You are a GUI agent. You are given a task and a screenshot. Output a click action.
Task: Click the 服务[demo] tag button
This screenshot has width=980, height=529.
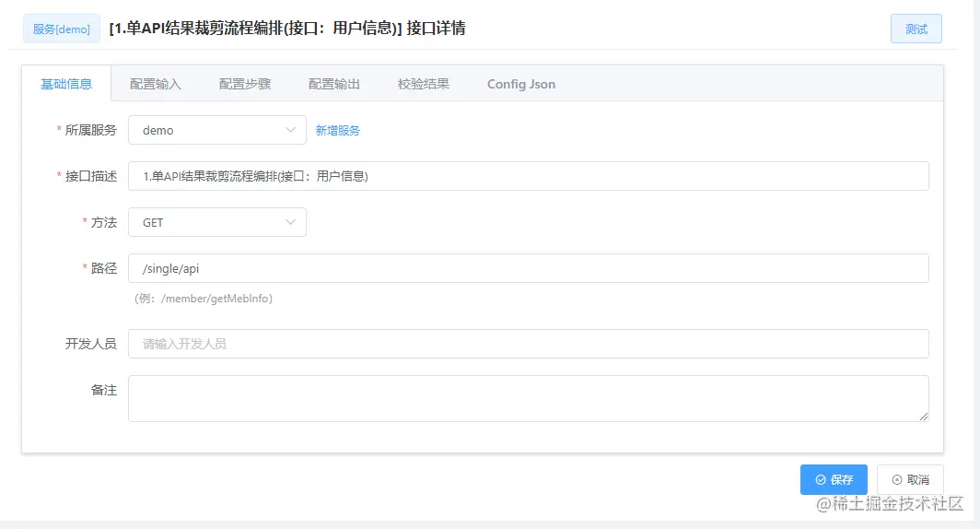(61, 29)
